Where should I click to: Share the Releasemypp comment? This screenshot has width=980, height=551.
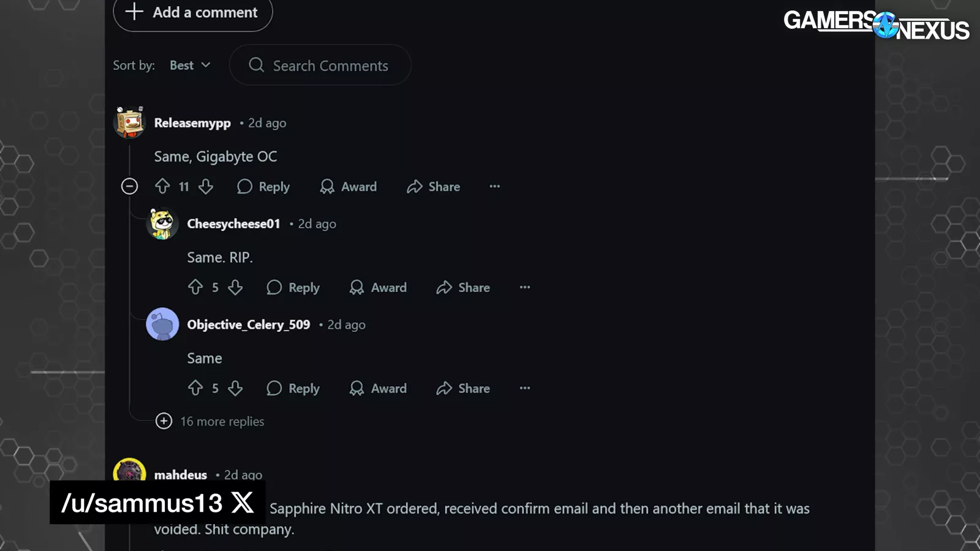(433, 187)
